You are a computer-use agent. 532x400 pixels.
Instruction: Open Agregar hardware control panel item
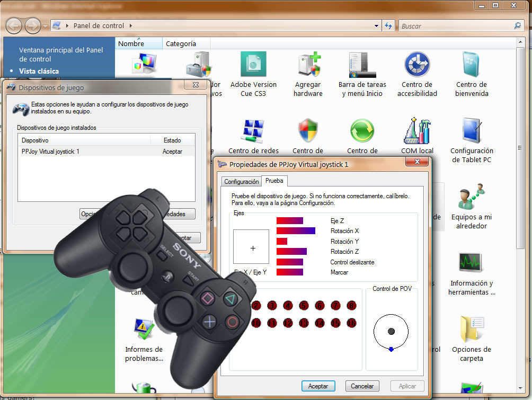pyautogui.click(x=308, y=66)
